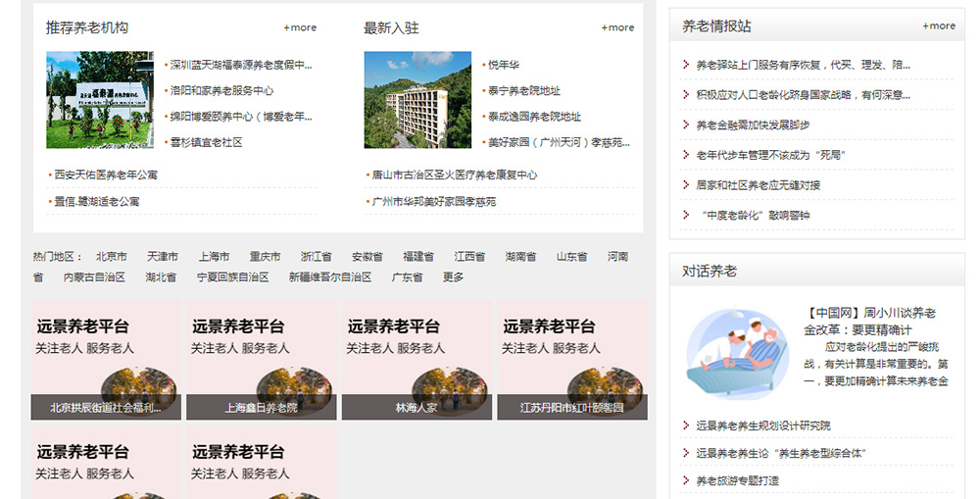The height and width of the screenshot is (499, 980).
Task: Open +more link in 养老情报站 header
Action: [x=939, y=25]
